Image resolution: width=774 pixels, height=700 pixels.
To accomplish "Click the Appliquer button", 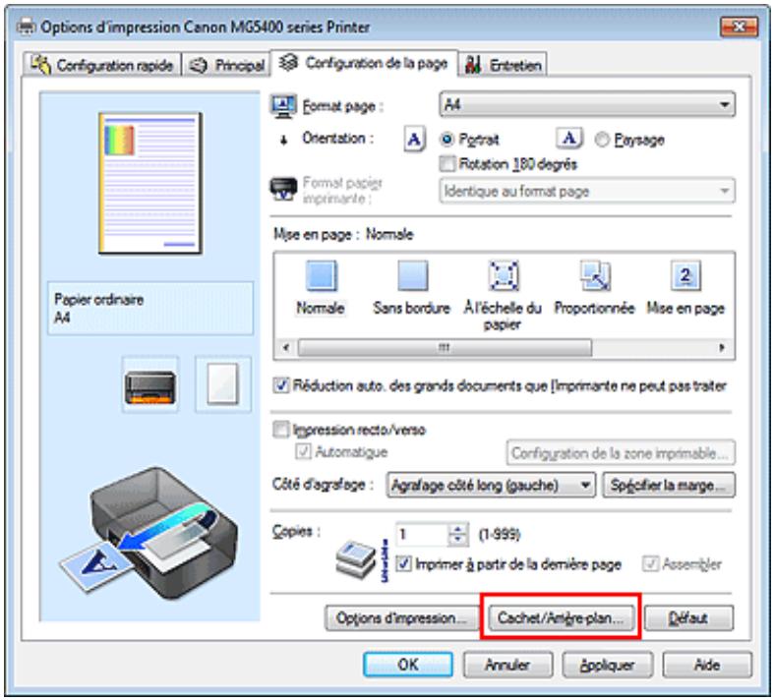I will (x=608, y=665).
